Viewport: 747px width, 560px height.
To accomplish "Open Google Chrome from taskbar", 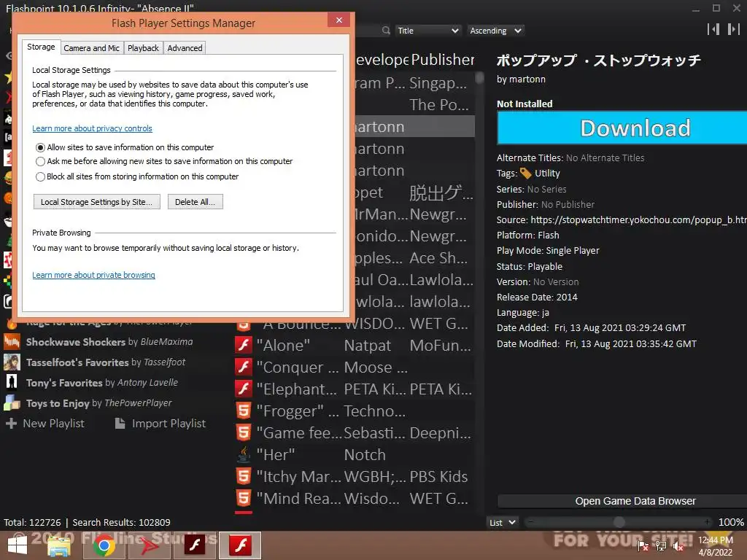I will pyautogui.click(x=104, y=545).
